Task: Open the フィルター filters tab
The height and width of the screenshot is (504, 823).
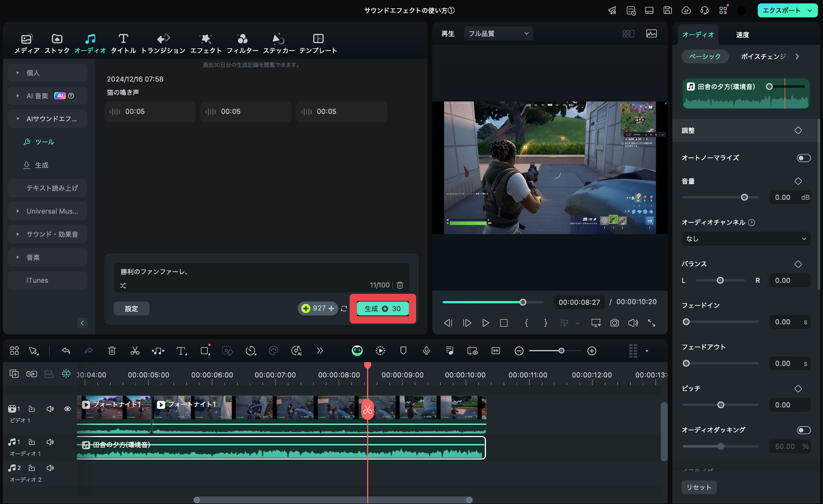Action: [243, 43]
